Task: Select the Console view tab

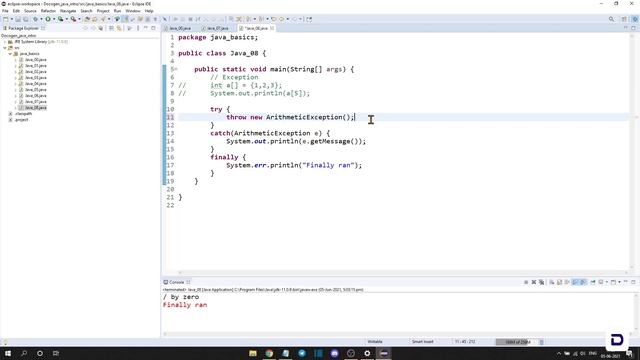Action: click(176, 282)
